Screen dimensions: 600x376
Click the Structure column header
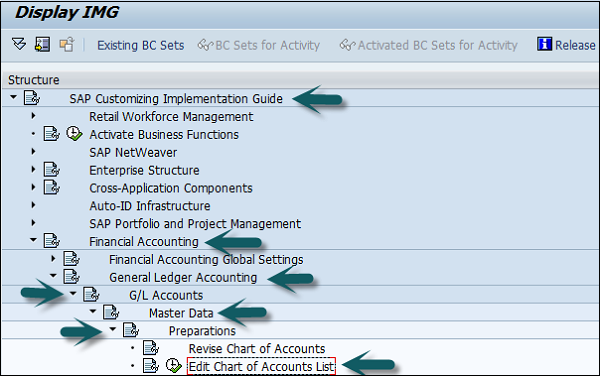(300, 80)
